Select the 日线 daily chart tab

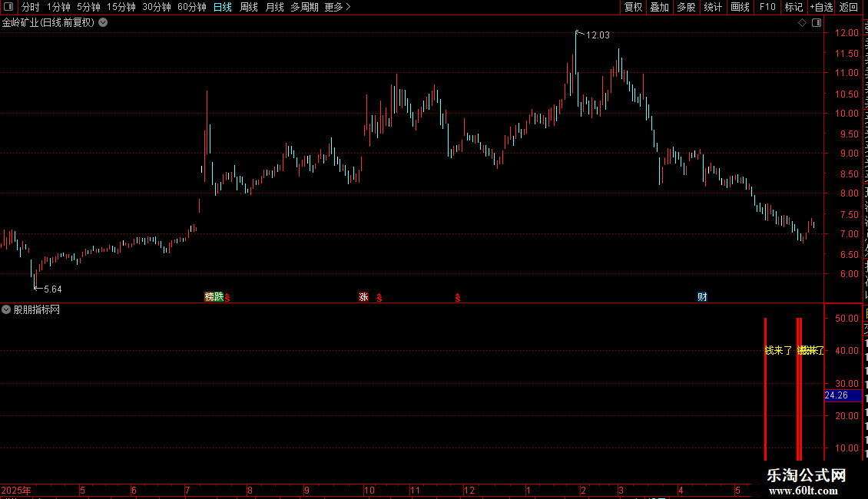point(223,7)
